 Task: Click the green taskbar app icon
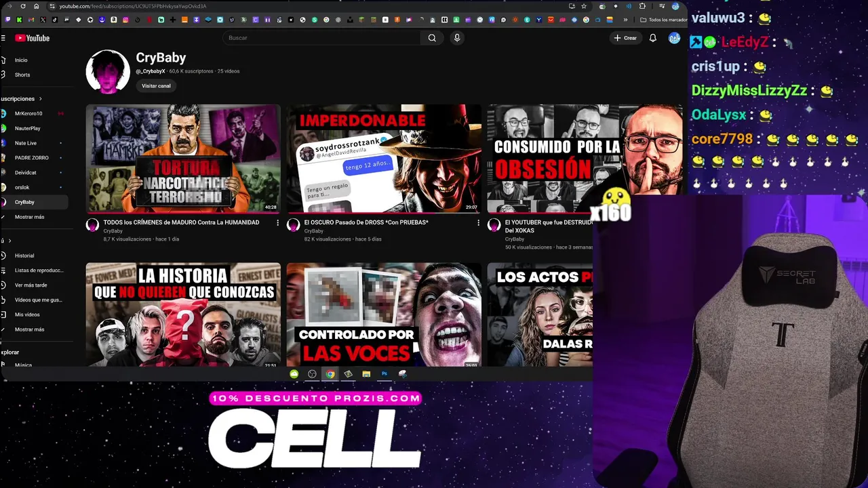[x=294, y=374]
